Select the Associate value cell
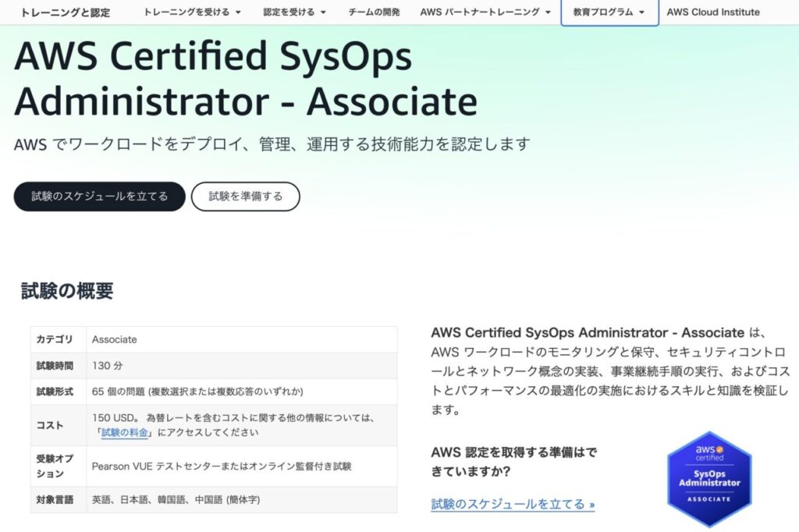Screen dimensions: 799x532 (x=242, y=339)
